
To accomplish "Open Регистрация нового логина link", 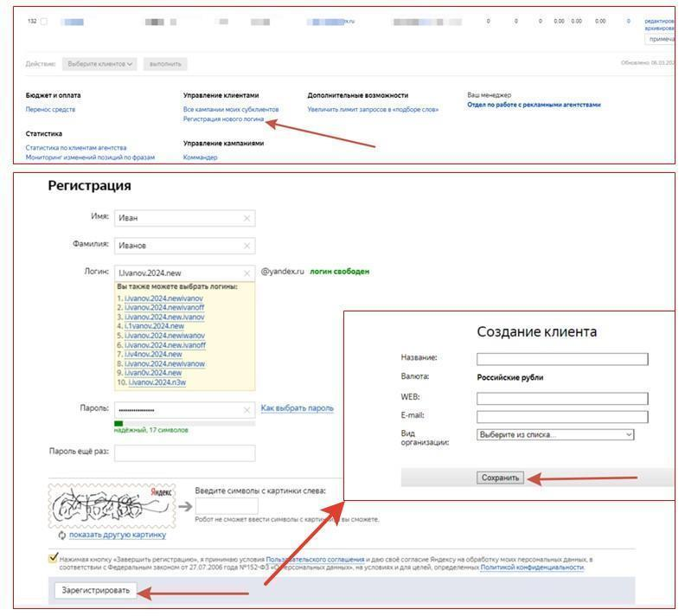I will pyautogui.click(x=223, y=119).
